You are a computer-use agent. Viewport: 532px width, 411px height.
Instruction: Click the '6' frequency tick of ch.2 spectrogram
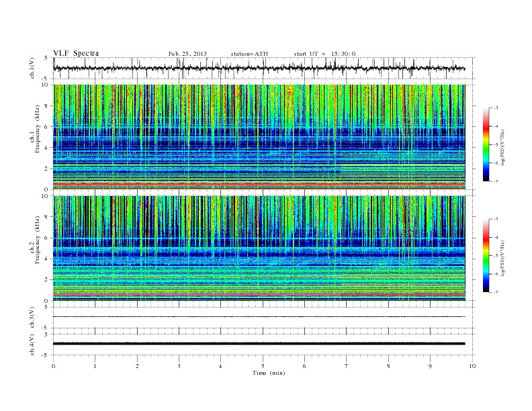47,238
